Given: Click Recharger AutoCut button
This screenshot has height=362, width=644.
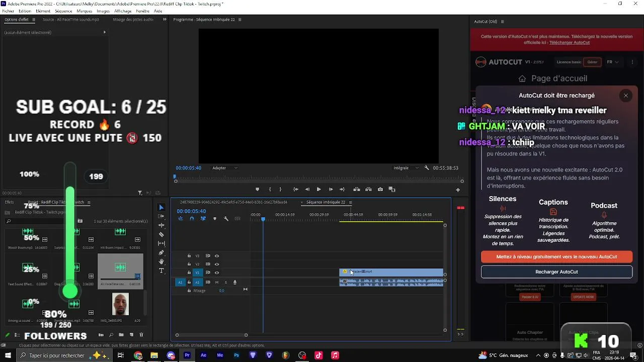Looking at the screenshot, I should [x=556, y=272].
